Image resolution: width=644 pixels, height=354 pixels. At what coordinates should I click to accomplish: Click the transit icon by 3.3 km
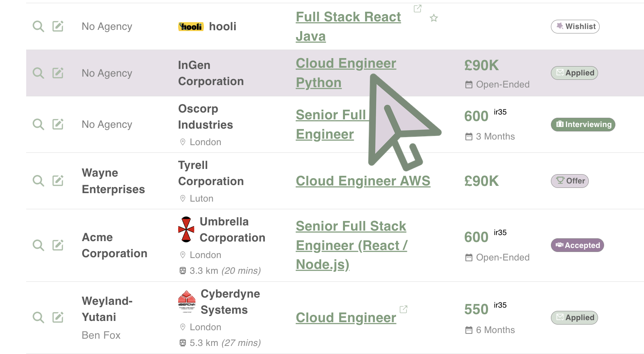pos(183,271)
